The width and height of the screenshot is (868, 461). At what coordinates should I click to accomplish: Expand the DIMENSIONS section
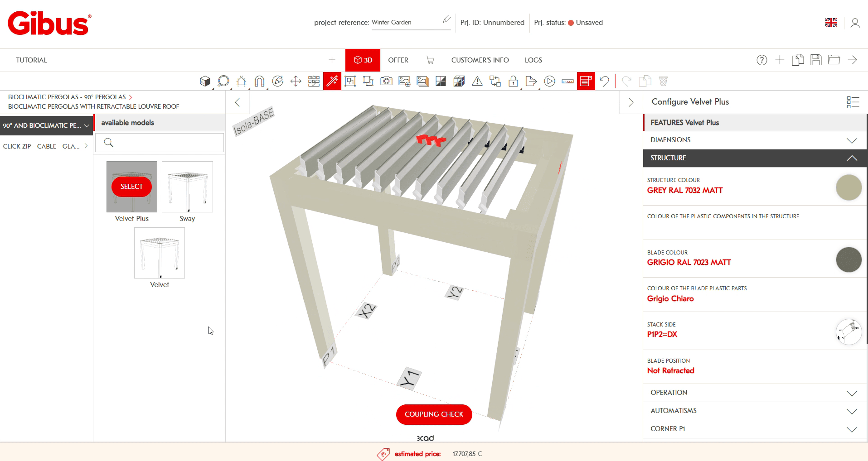755,140
